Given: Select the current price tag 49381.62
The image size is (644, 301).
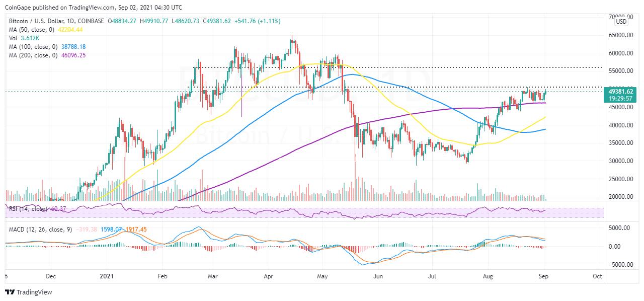Looking at the screenshot, I should pos(622,92).
